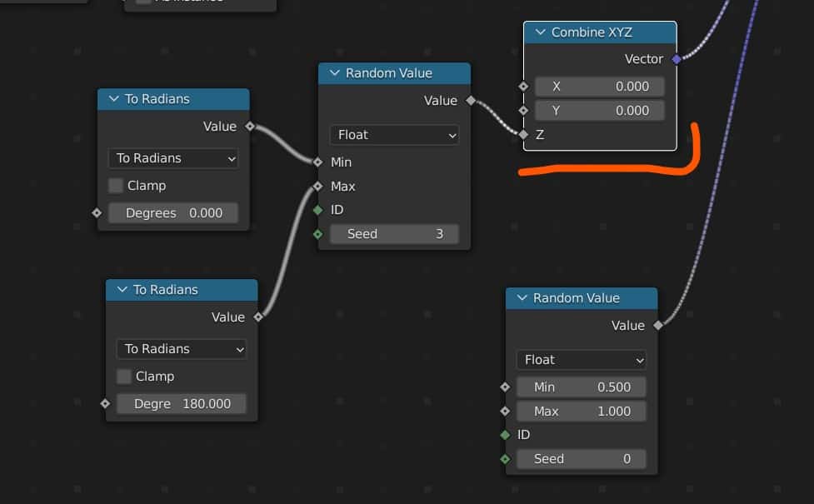Screen dimensions: 814x504
Task: Click the Max input socket on the linked Random Value
Action: pos(317,186)
